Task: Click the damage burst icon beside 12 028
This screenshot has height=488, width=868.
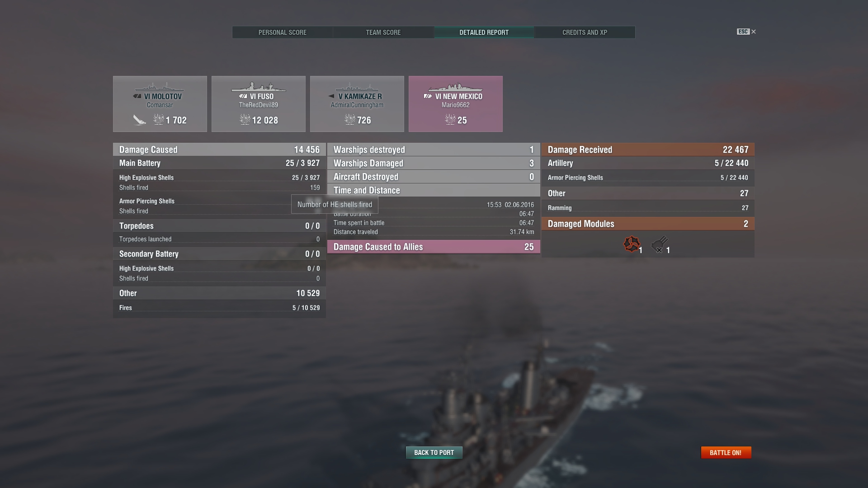Action: click(x=245, y=120)
